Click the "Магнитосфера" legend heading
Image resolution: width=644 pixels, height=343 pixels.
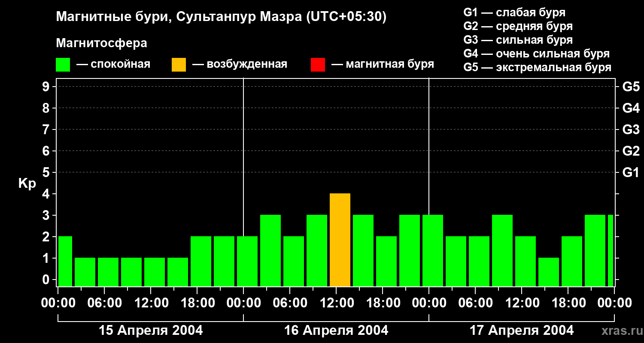tap(102, 43)
